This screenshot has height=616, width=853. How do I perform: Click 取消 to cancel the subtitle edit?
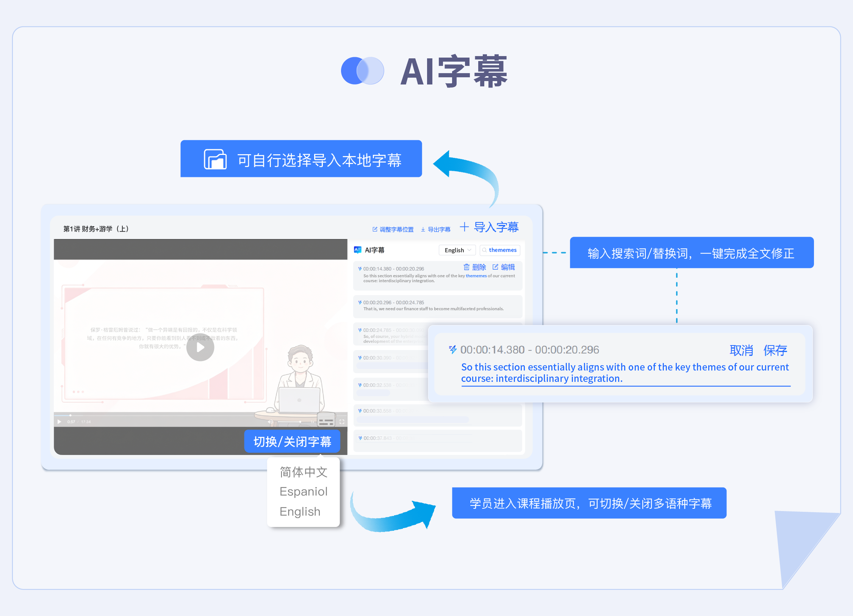741,350
